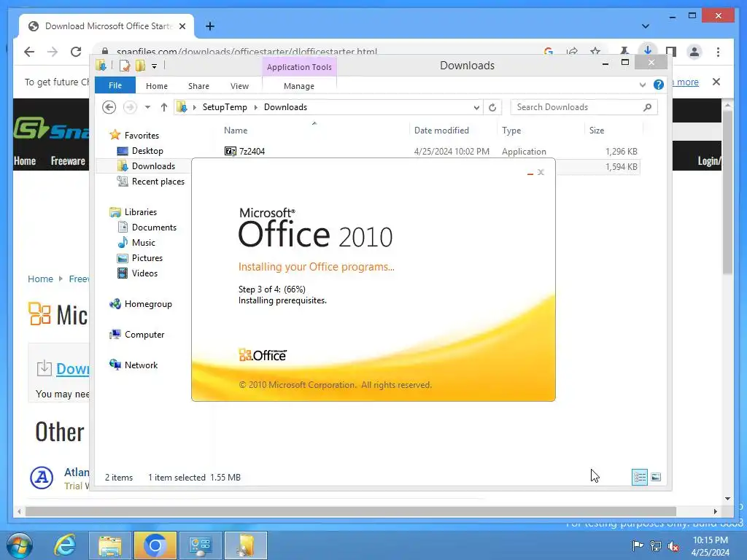Open the View ribbon tab

tap(239, 86)
